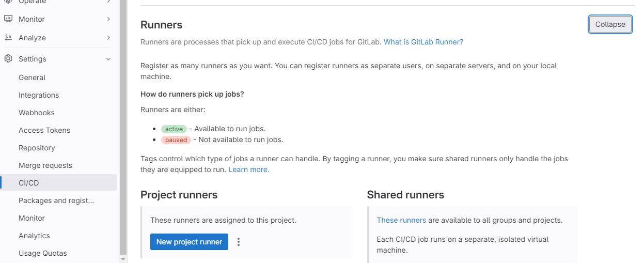The width and height of the screenshot is (644, 263).
Task: Click the sidebar scrollbar down arrow
Action: tap(123, 258)
